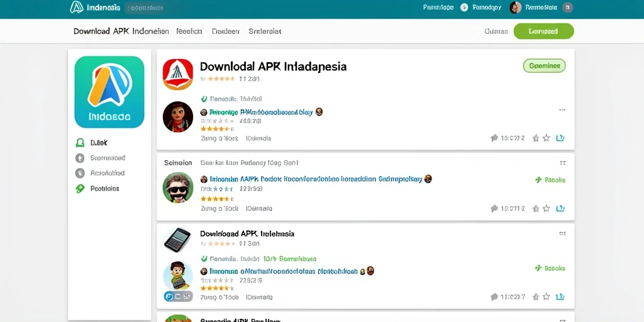Click the comment icon in the second card
Screen dimensions: 644x322
click(x=494, y=209)
